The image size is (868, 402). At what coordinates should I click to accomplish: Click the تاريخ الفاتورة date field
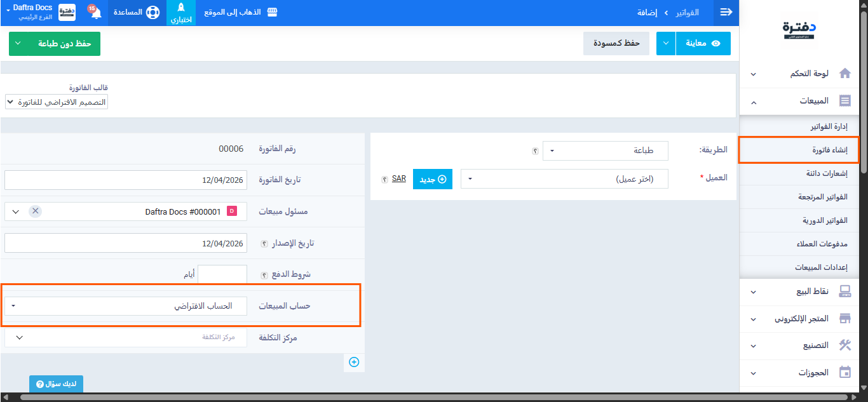coord(126,180)
